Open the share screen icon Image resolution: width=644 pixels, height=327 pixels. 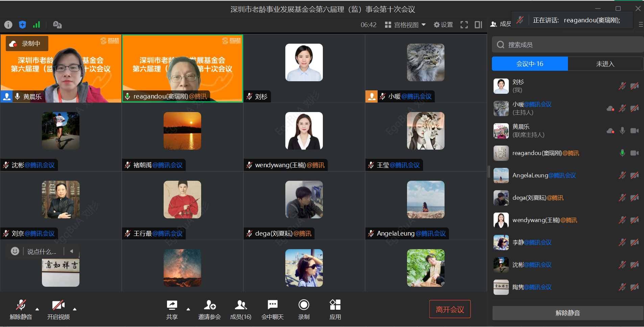[x=172, y=309]
